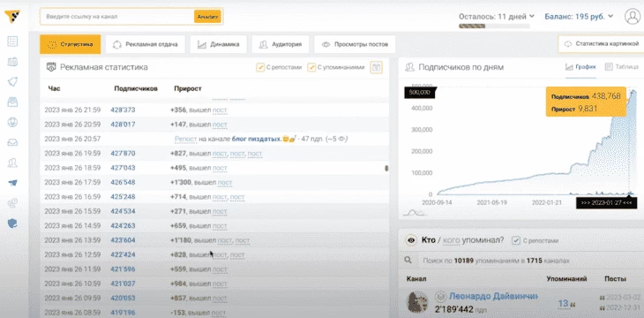The width and height of the screenshot is (644, 318).
Task: Open the globe icon in sidebar
Action: [12, 122]
